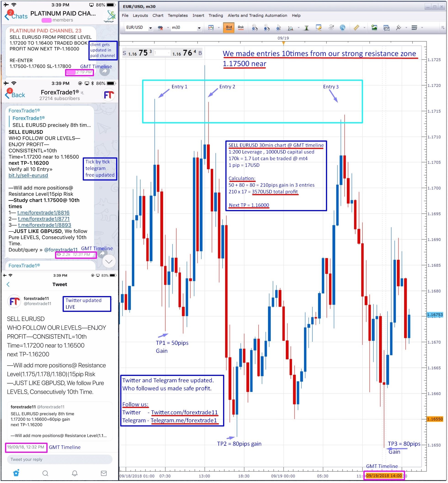Screen dimensions: 448x483
Task: Click the trade amount input between prices
Action: pos(162,53)
